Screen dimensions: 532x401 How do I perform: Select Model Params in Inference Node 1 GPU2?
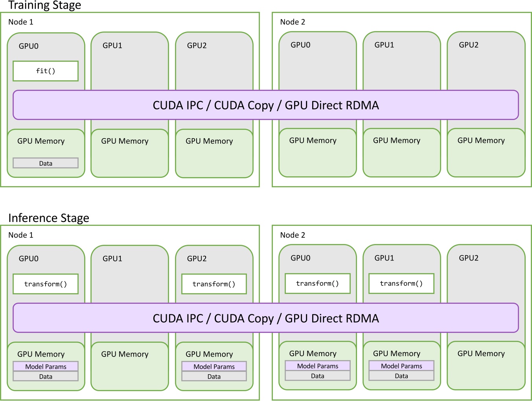[x=214, y=366]
